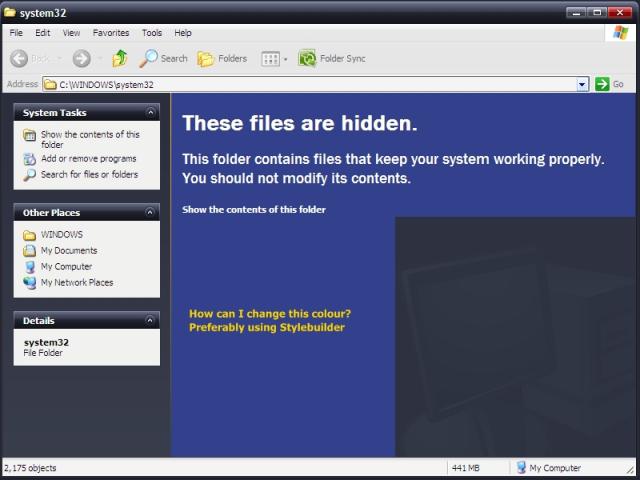Open the Edit menu
Image resolution: width=640 pixels, height=480 pixels.
click(x=42, y=33)
